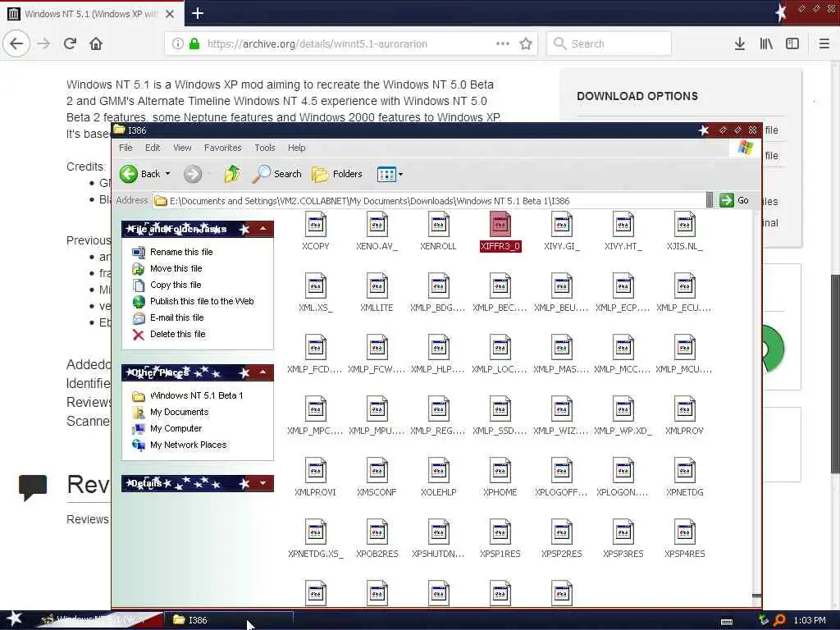Expand the Details panel
This screenshot has width=840, height=630.
[263, 483]
